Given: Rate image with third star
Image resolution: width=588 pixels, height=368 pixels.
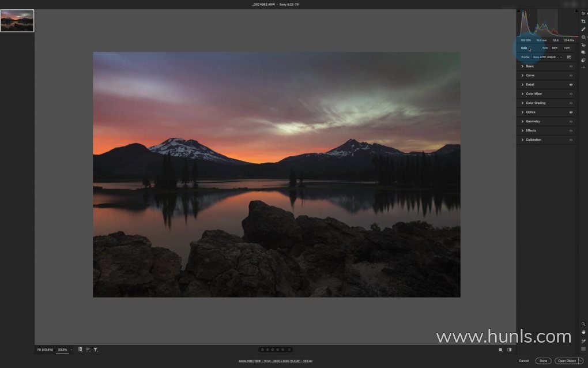Looking at the screenshot, I should (x=273, y=349).
